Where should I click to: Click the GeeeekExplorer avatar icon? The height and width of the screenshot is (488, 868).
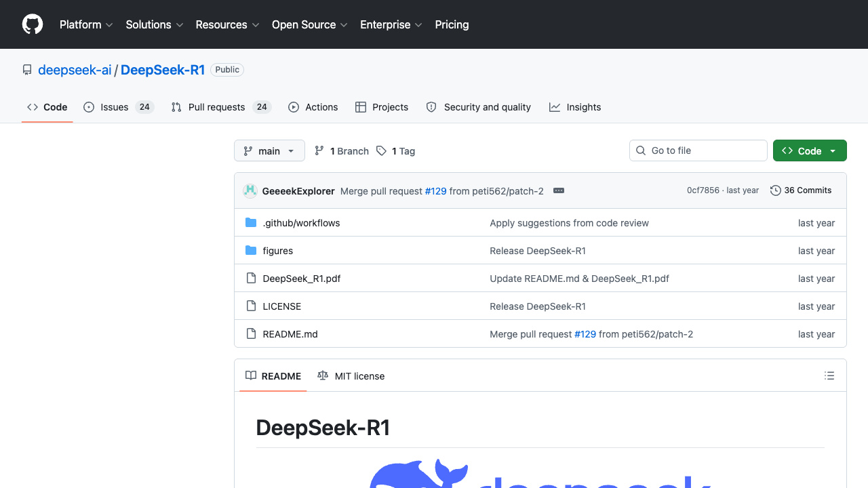coord(250,191)
